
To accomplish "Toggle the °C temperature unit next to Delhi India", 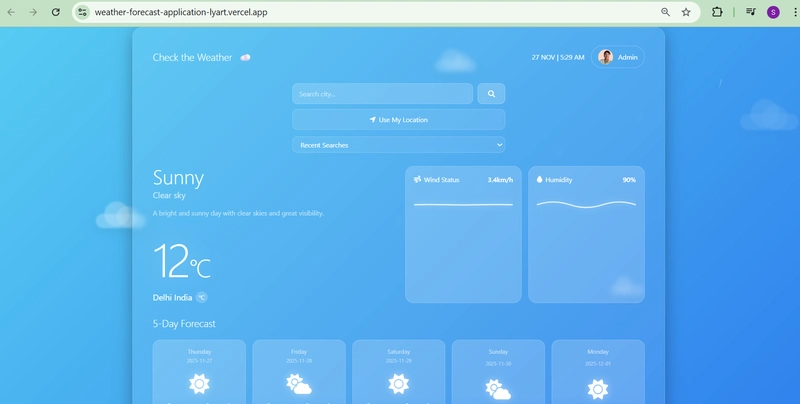I will [x=201, y=297].
